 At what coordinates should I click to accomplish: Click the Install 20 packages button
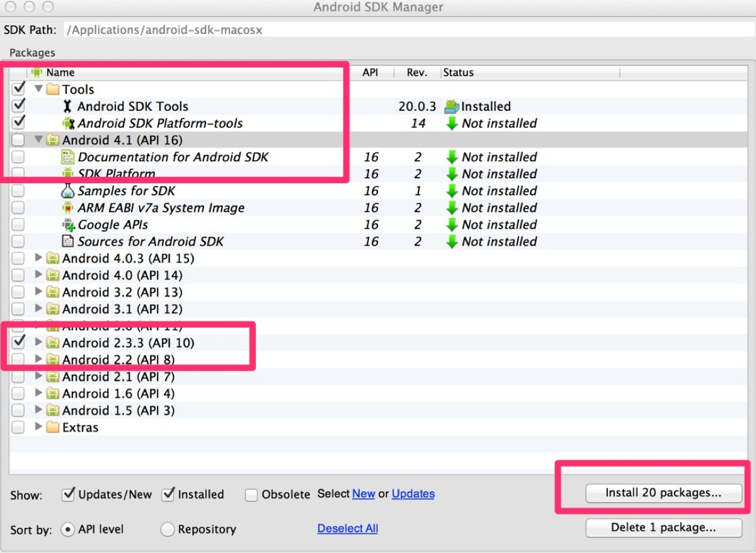[x=663, y=493]
